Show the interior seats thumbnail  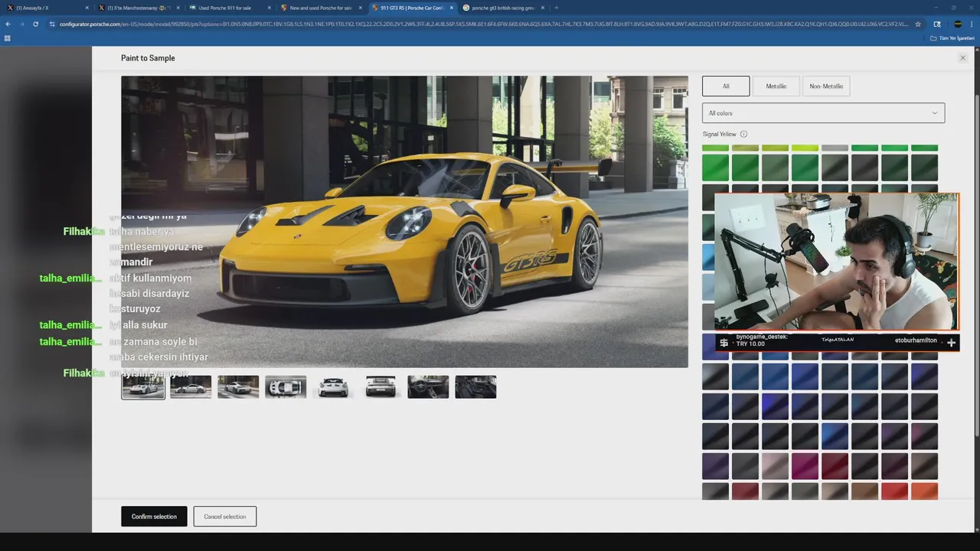[475, 387]
